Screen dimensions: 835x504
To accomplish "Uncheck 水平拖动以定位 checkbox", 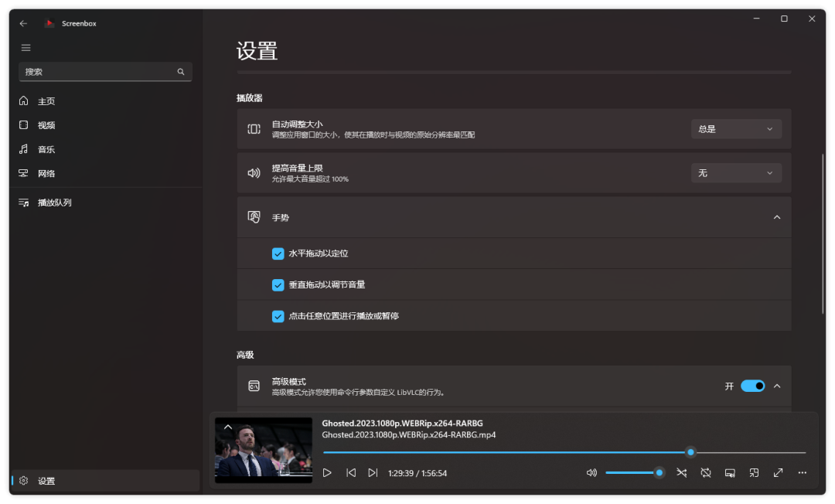I will tap(278, 254).
